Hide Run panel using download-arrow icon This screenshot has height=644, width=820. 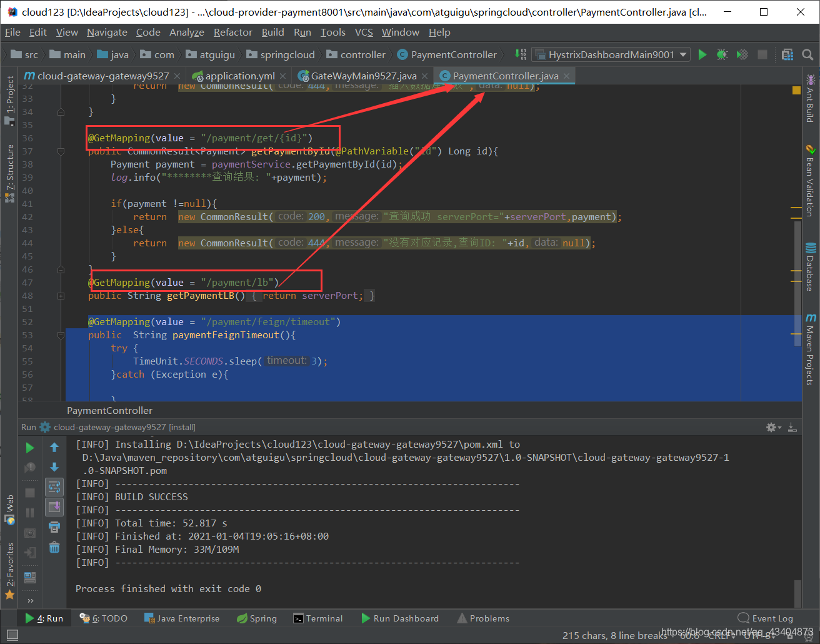pyautogui.click(x=792, y=427)
